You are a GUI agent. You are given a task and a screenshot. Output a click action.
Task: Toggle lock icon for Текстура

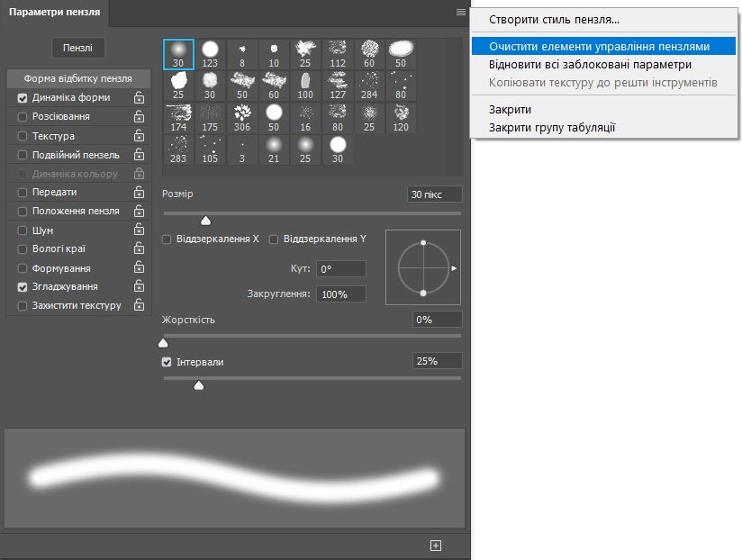(x=139, y=136)
